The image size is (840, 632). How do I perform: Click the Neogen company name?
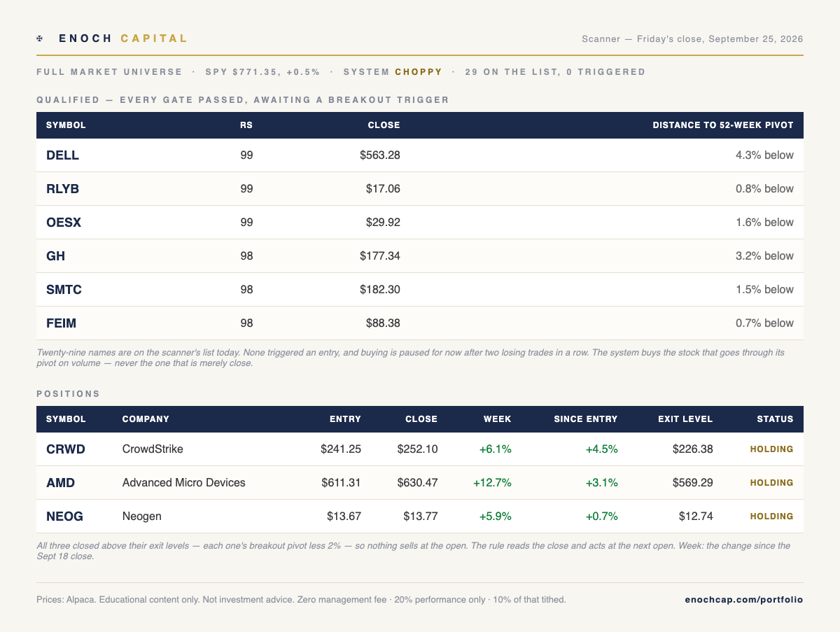[142, 517]
